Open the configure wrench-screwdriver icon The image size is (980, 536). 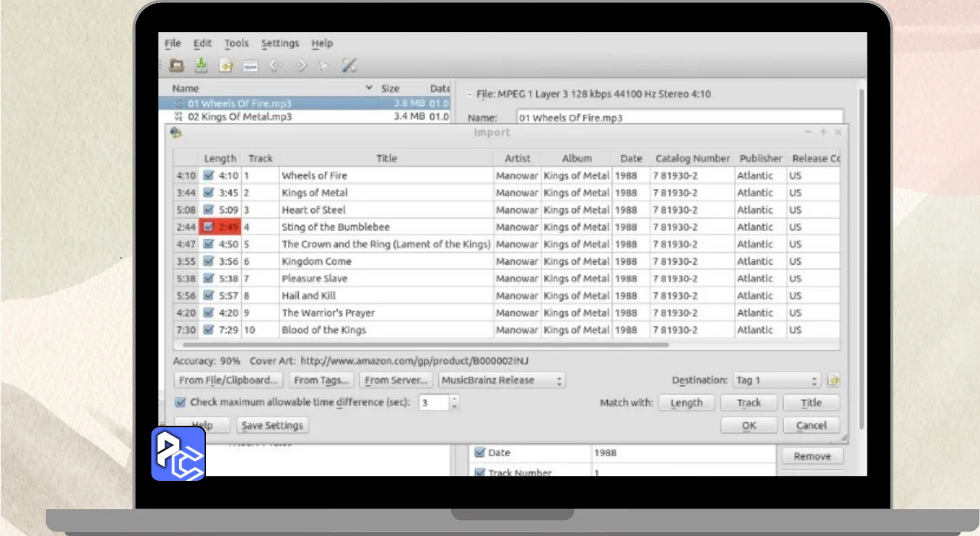click(x=349, y=66)
